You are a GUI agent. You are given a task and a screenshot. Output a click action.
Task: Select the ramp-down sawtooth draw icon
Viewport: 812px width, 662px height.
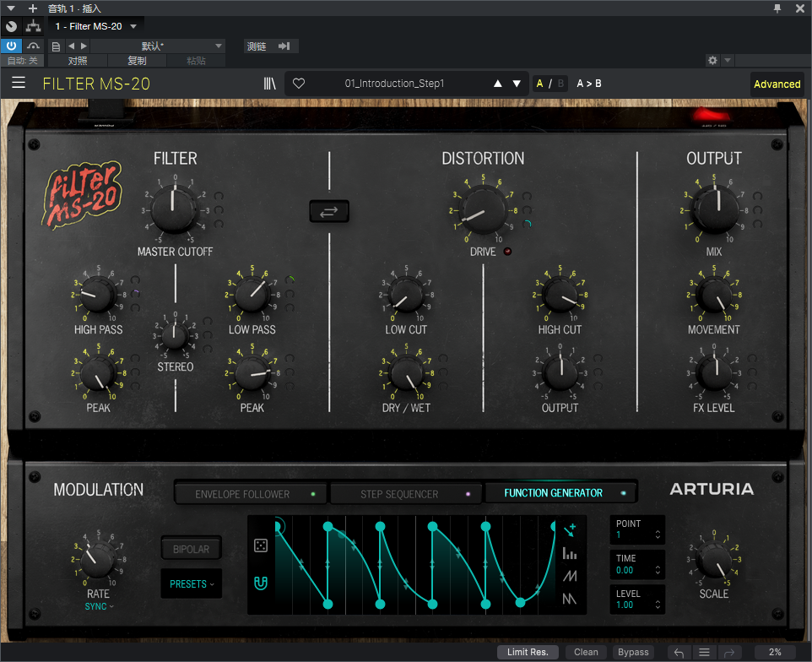(570, 599)
